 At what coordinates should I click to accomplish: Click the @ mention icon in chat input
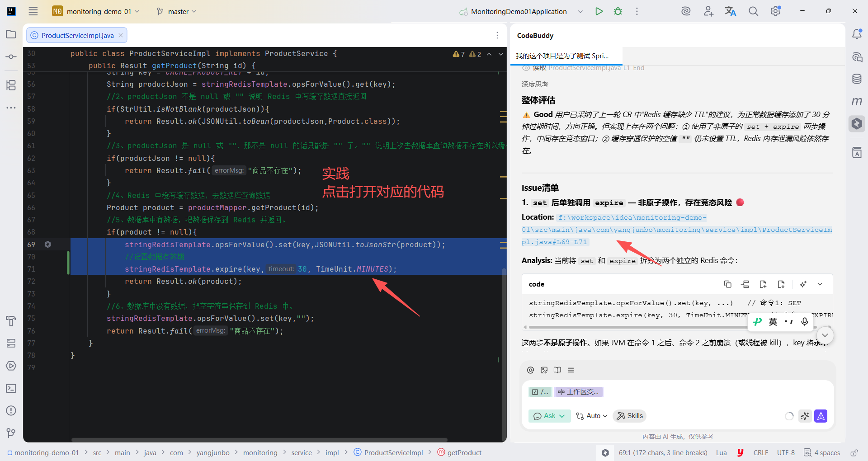point(531,370)
